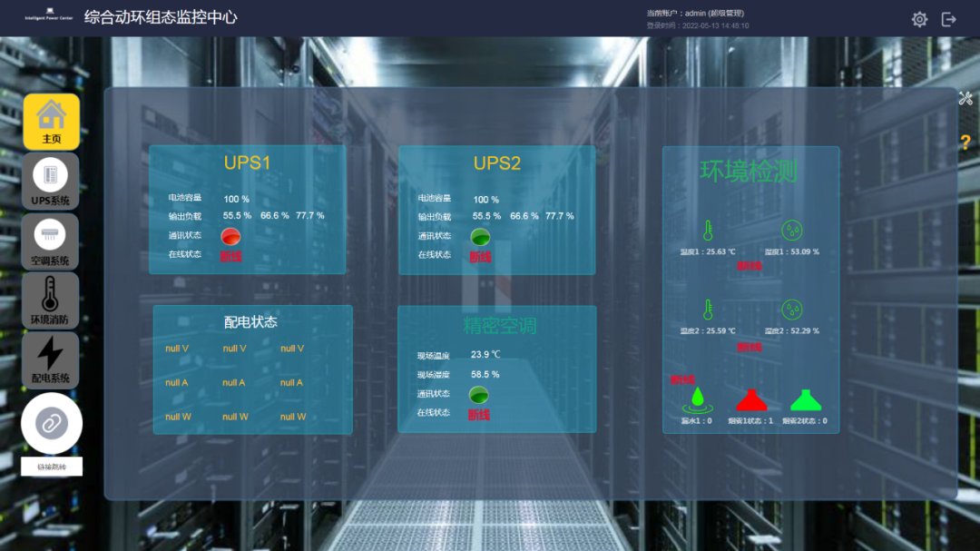Open the wrench tools icon
Image resolution: width=980 pixels, height=551 pixels.
(965, 99)
